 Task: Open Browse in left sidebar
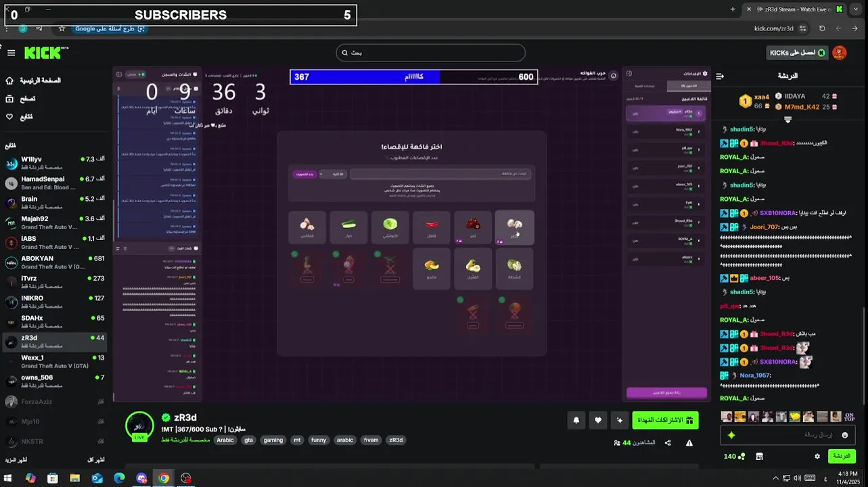[21, 99]
